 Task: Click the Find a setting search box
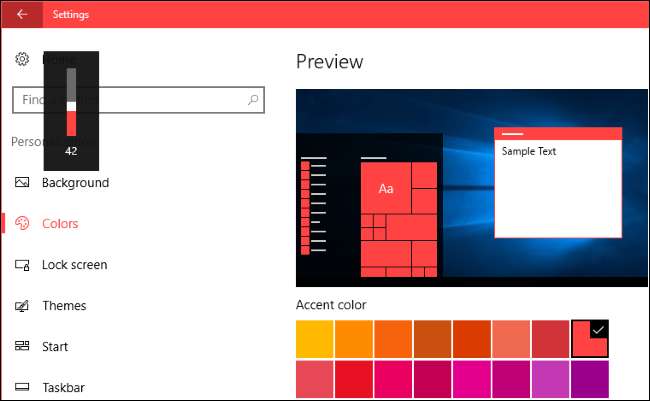click(138, 100)
